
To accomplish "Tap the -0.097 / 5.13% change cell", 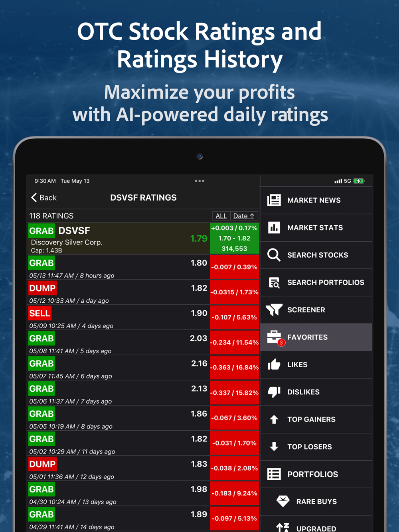I will tap(234, 518).
